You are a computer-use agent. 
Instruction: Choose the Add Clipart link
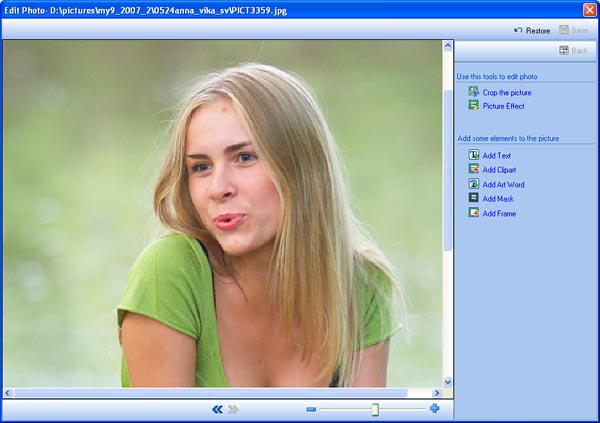[x=499, y=170]
